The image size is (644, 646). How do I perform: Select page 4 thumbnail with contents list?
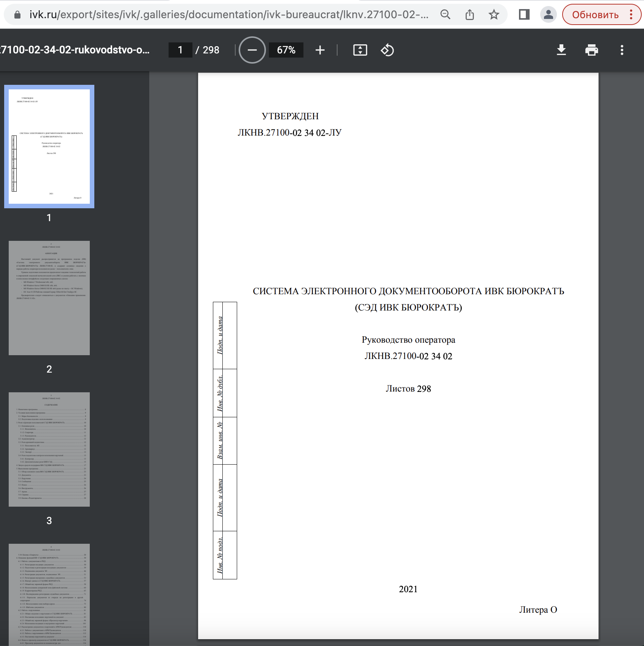(49, 595)
